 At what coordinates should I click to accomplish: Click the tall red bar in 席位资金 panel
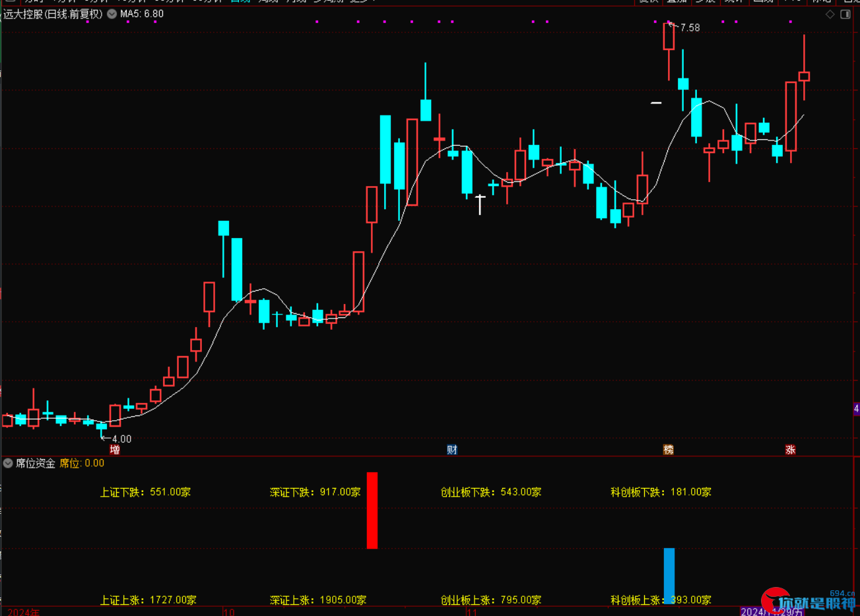[x=372, y=510]
